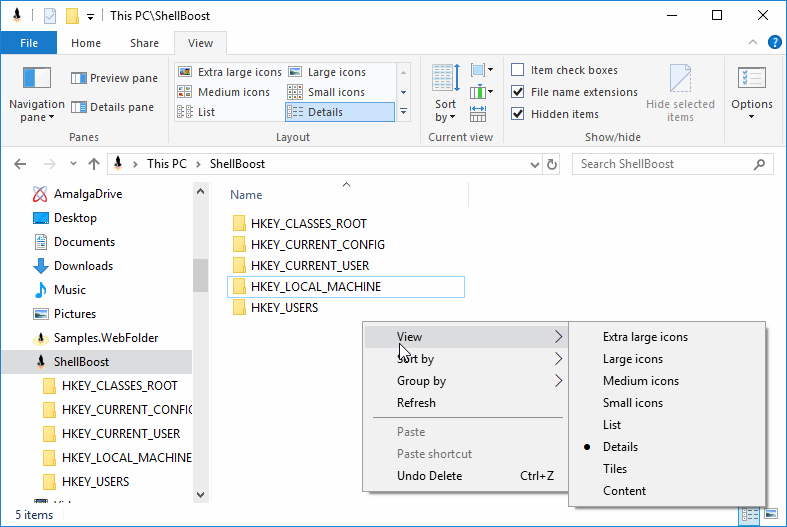787x527 pixels.
Task: Select Content in context submenu
Action: [667, 491]
